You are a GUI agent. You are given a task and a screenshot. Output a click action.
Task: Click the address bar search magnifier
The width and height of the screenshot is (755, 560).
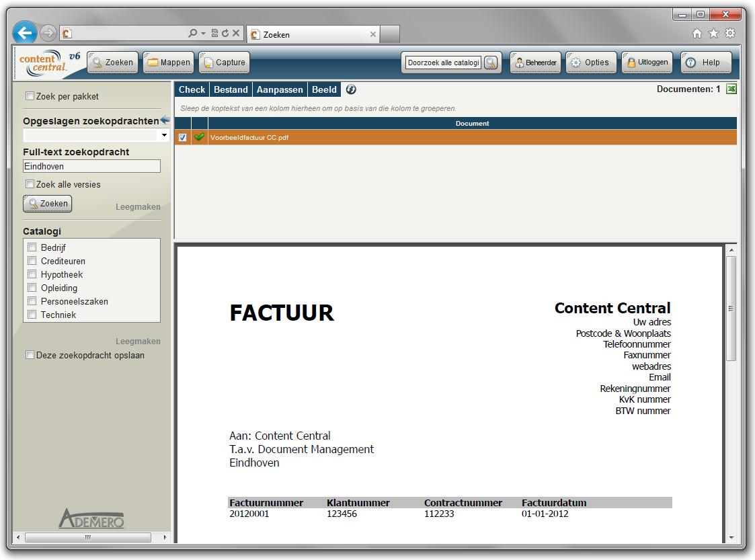(192, 33)
